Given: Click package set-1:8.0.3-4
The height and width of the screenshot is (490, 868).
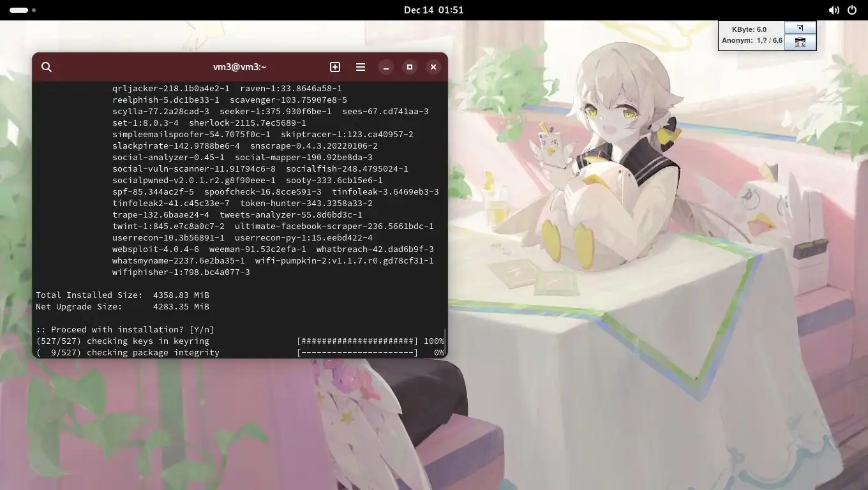Looking at the screenshot, I should [146, 123].
